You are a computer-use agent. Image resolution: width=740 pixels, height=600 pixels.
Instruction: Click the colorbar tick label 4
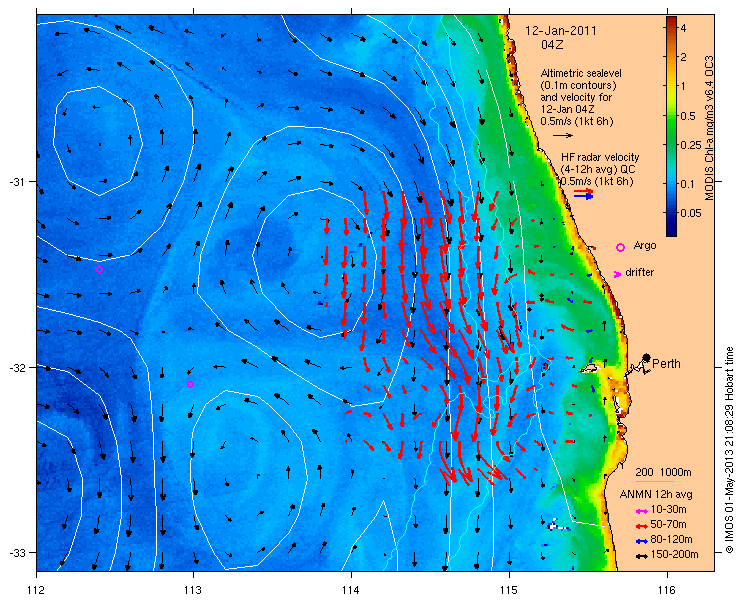(x=682, y=29)
